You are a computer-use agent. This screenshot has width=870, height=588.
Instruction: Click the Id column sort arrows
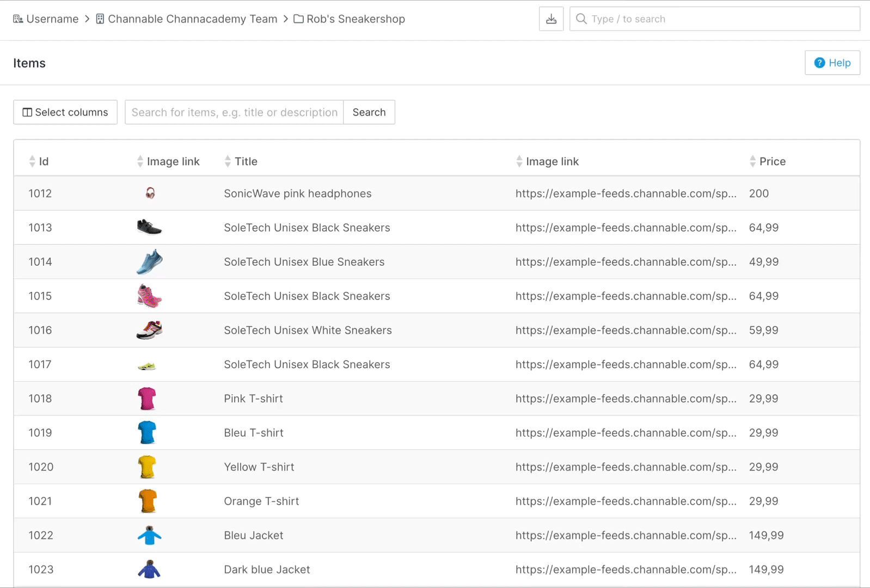tap(32, 161)
